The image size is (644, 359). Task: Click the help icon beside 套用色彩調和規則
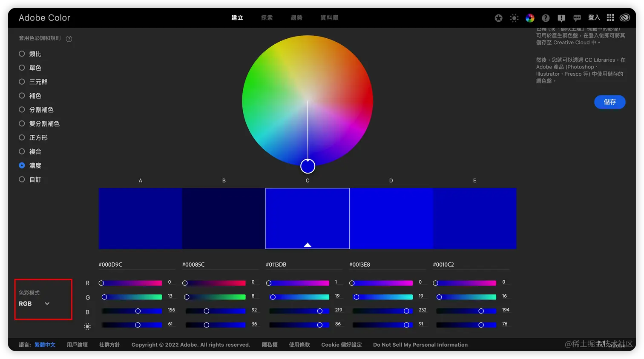coord(69,39)
